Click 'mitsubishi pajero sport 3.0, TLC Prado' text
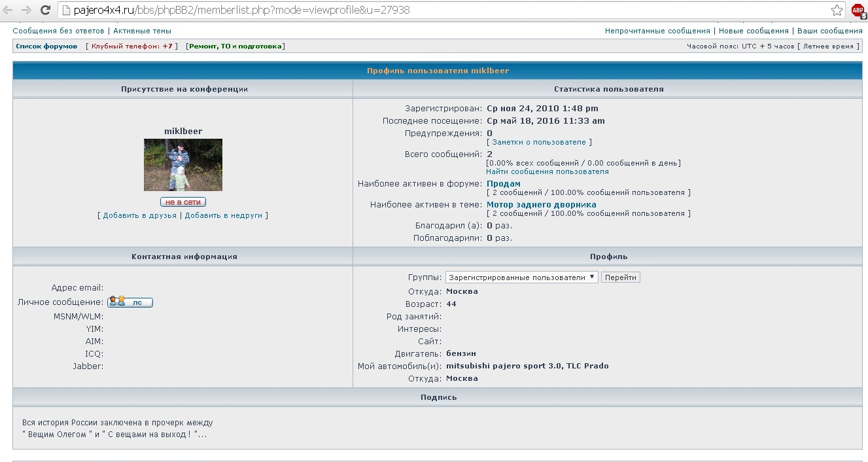The height and width of the screenshot is (462, 868). pos(527,366)
